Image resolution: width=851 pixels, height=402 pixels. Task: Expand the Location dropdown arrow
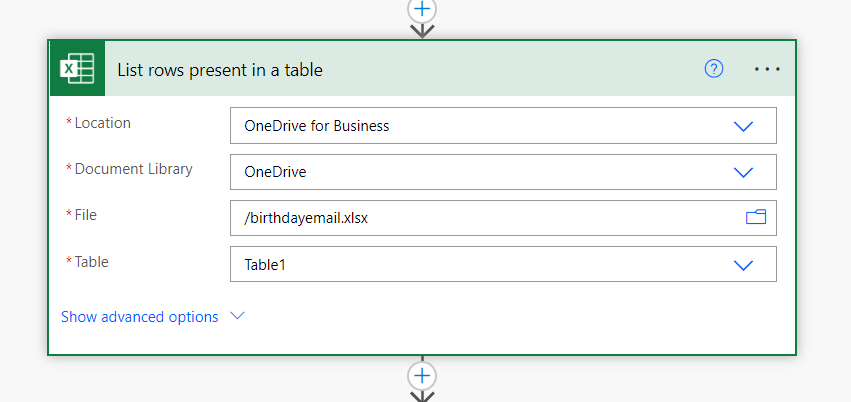(743, 126)
